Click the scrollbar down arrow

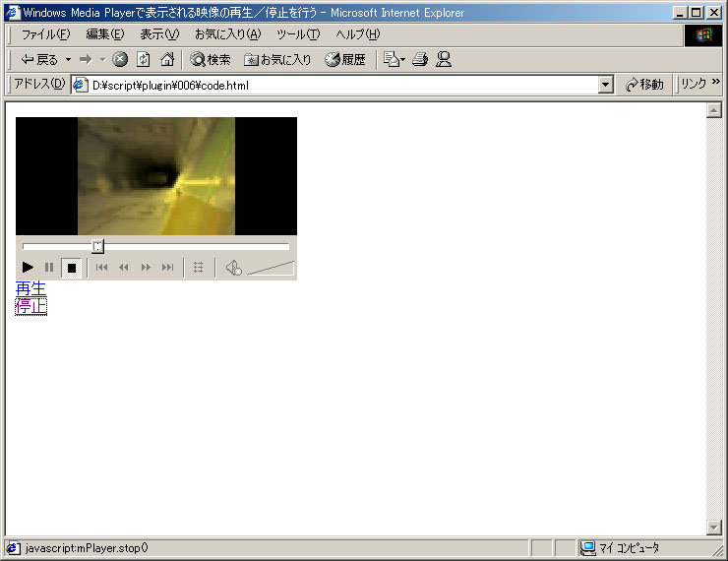tap(713, 528)
